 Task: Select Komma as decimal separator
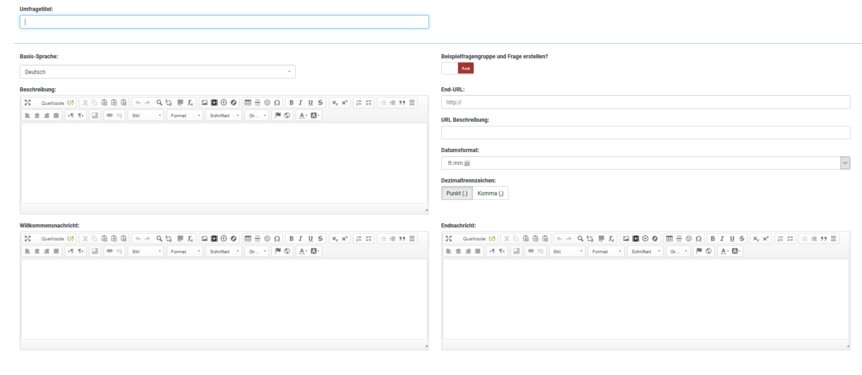(x=490, y=193)
